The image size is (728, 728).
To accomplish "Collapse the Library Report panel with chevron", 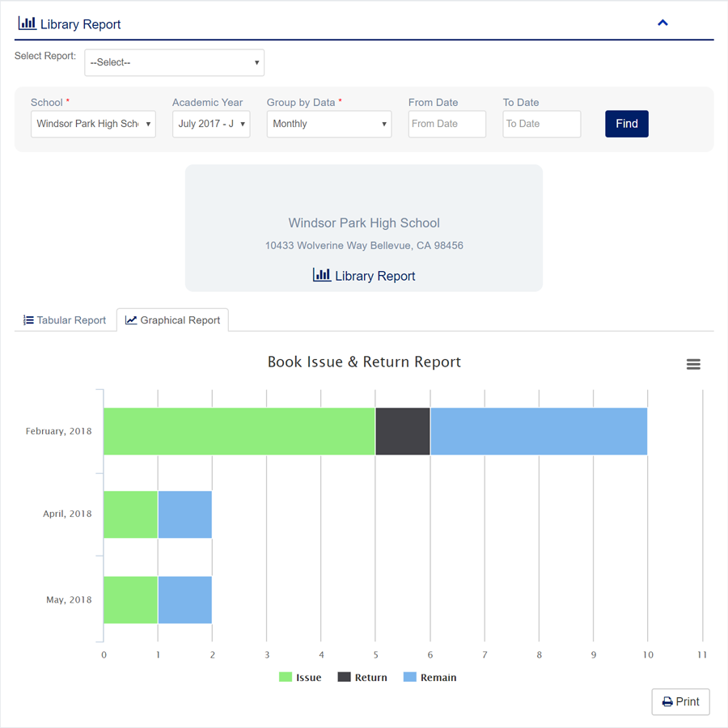I will pos(662,23).
